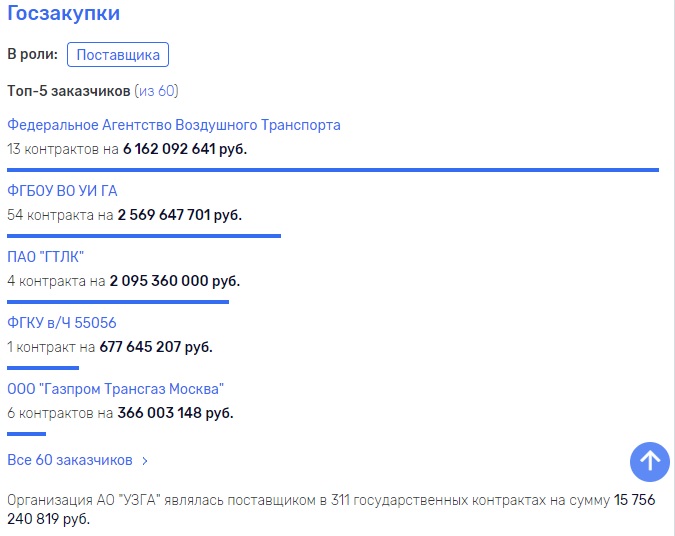The image size is (675, 536).
Task: Click the short bar under ФГКУ в/Ч 55056
Action: pos(42,367)
